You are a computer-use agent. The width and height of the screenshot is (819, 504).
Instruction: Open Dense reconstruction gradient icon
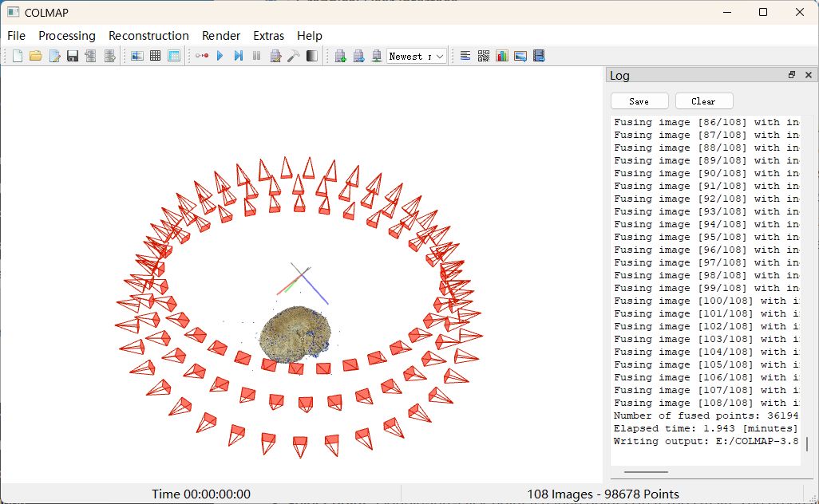[x=312, y=56]
